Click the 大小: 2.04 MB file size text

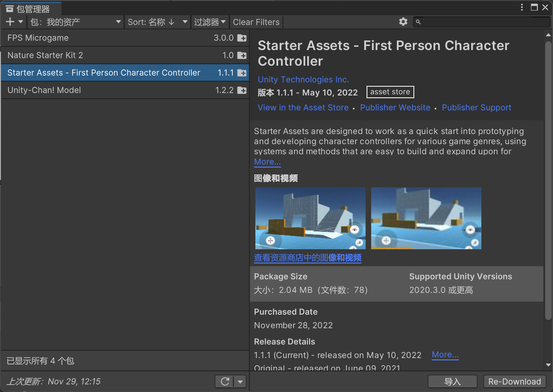click(311, 290)
